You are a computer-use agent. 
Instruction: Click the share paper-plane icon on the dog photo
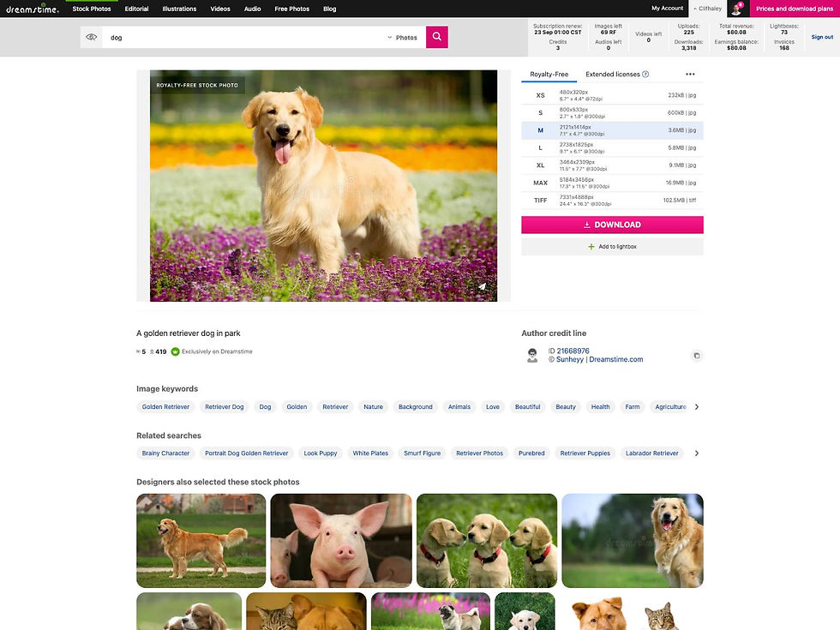482,286
